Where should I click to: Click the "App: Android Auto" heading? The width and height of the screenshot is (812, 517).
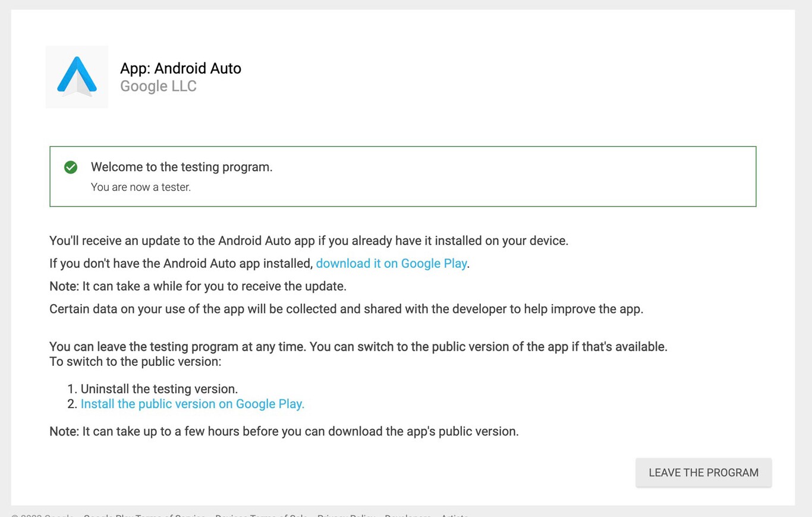pyautogui.click(x=181, y=68)
